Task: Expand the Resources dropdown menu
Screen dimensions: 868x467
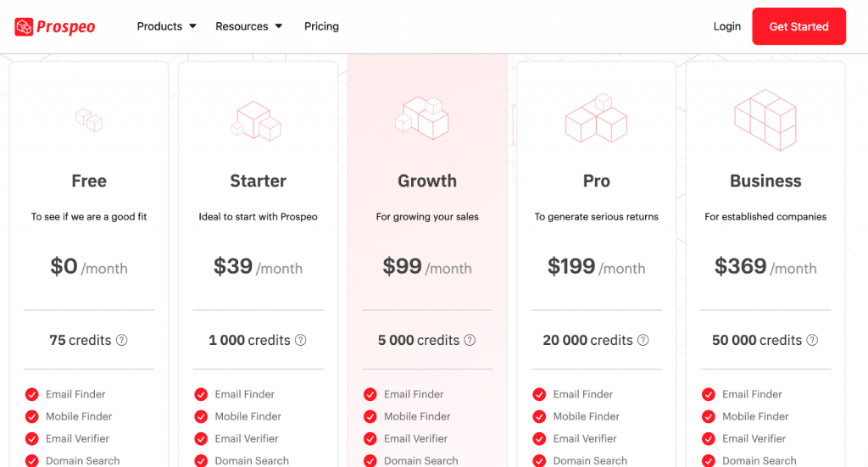Action: click(x=248, y=26)
